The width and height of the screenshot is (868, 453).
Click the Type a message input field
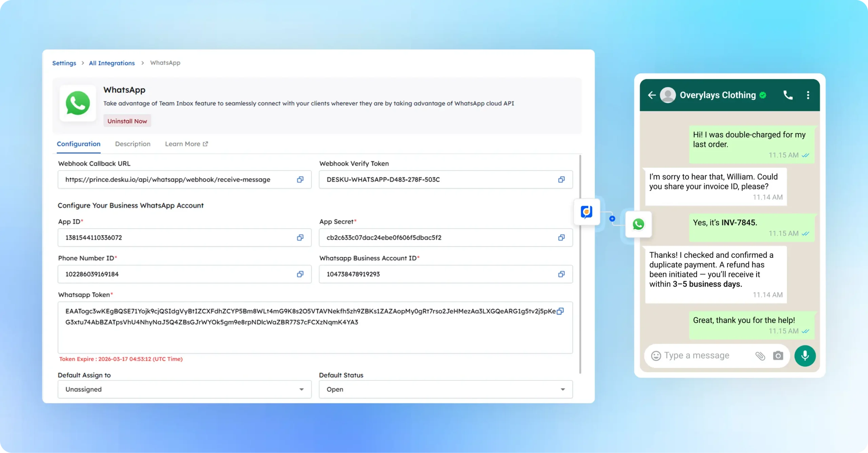[x=698, y=356]
